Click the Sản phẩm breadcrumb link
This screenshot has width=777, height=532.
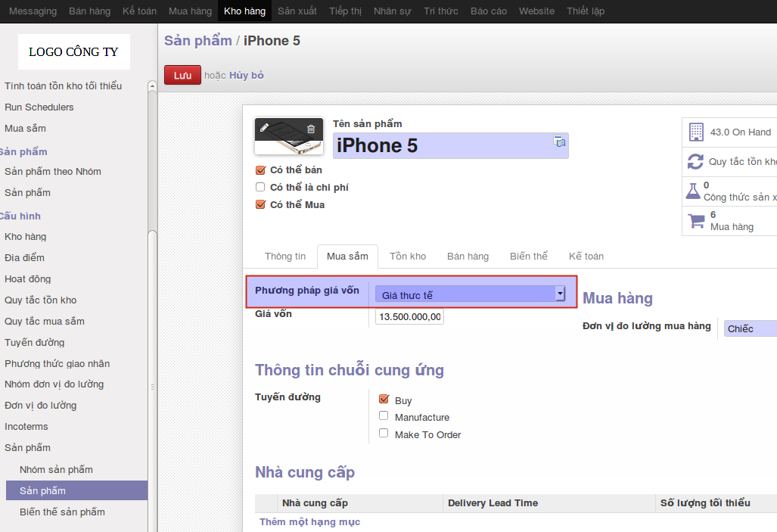198,41
